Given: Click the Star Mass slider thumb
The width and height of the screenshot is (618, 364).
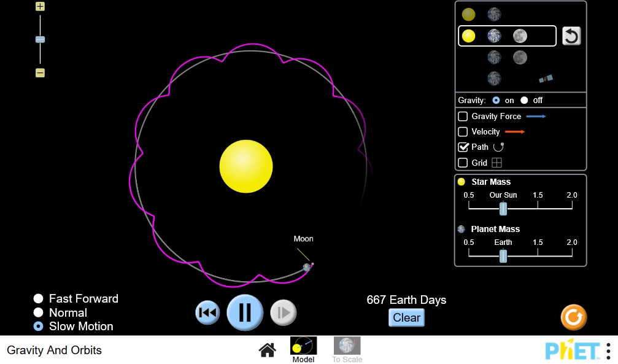Looking at the screenshot, I should point(503,208).
